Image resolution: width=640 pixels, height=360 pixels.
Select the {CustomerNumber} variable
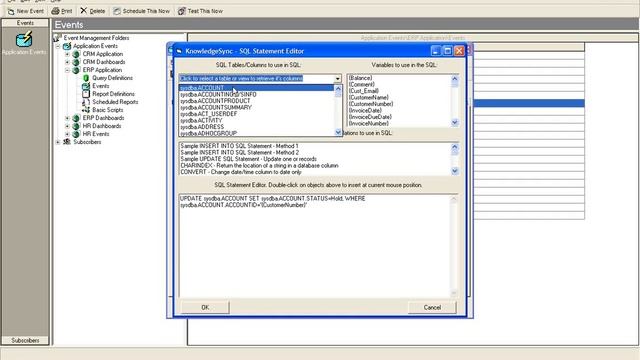(x=371, y=104)
